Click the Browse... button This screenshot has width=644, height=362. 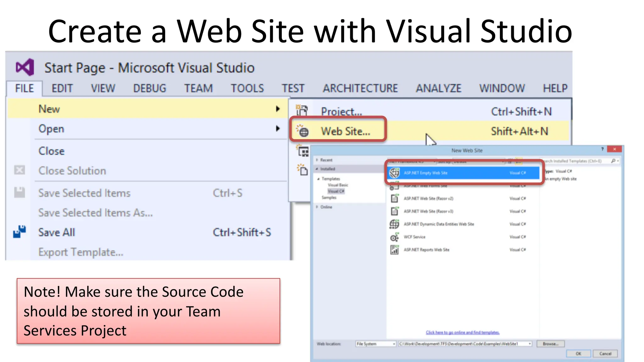click(x=551, y=344)
